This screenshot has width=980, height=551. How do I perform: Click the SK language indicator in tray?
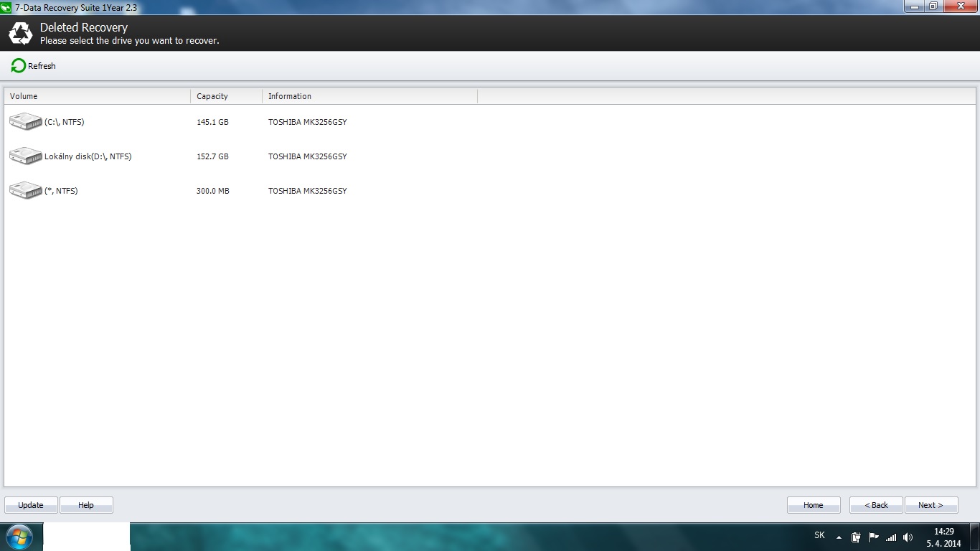[x=820, y=535]
